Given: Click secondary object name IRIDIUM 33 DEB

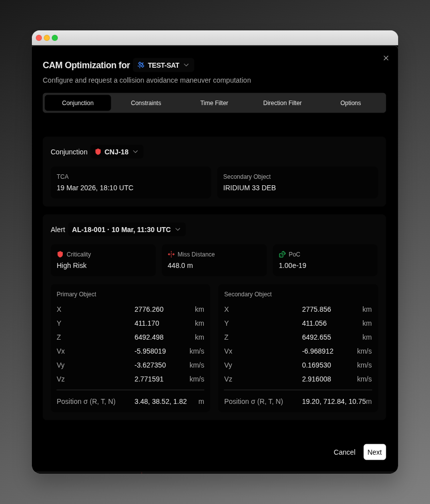Looking at the screenshot, I should click(250, 188).
